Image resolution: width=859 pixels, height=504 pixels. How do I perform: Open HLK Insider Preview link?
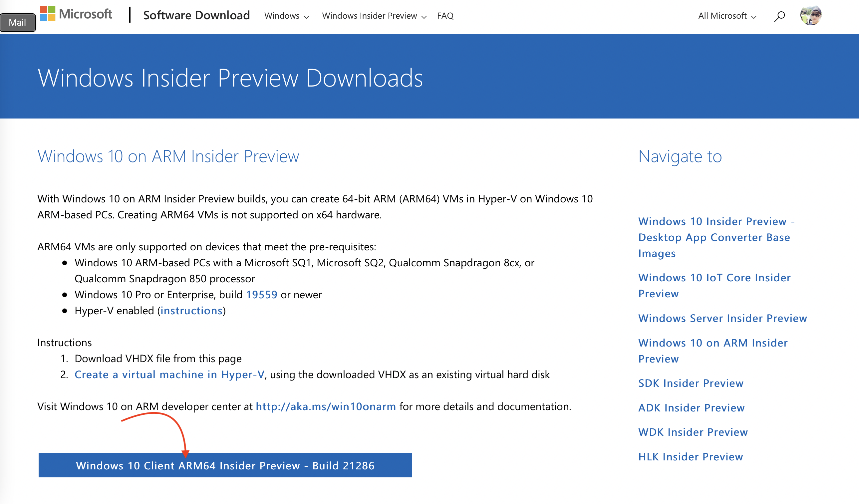coord(690,457)
